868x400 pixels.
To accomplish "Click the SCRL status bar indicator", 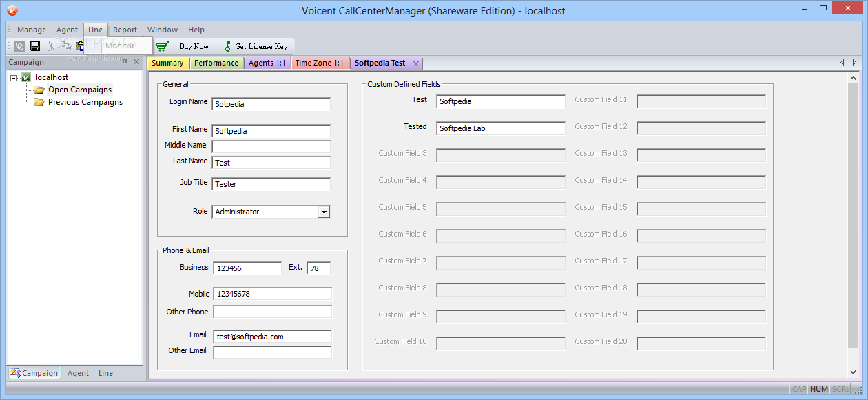I will pyautogui.click(x=840, y=389).
